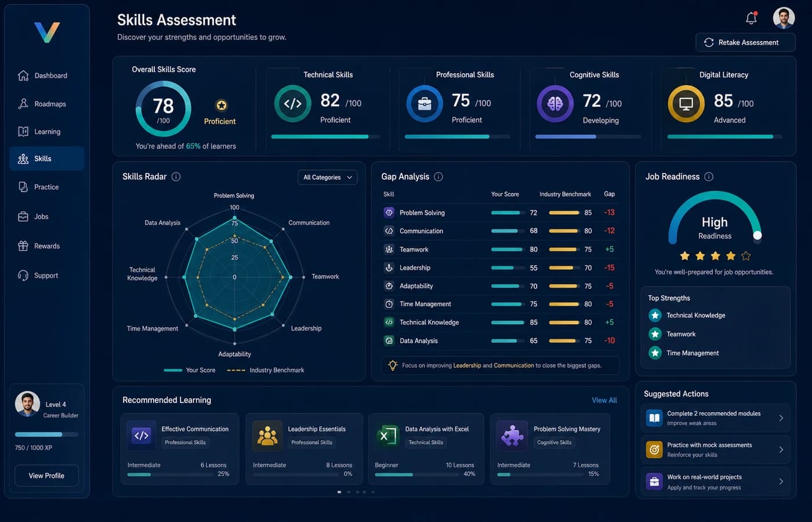The width and height of the screenshot is (812, 522).
Task: Click the Professional Skills tag on Leadership Essentials
Action: point(312,443)
